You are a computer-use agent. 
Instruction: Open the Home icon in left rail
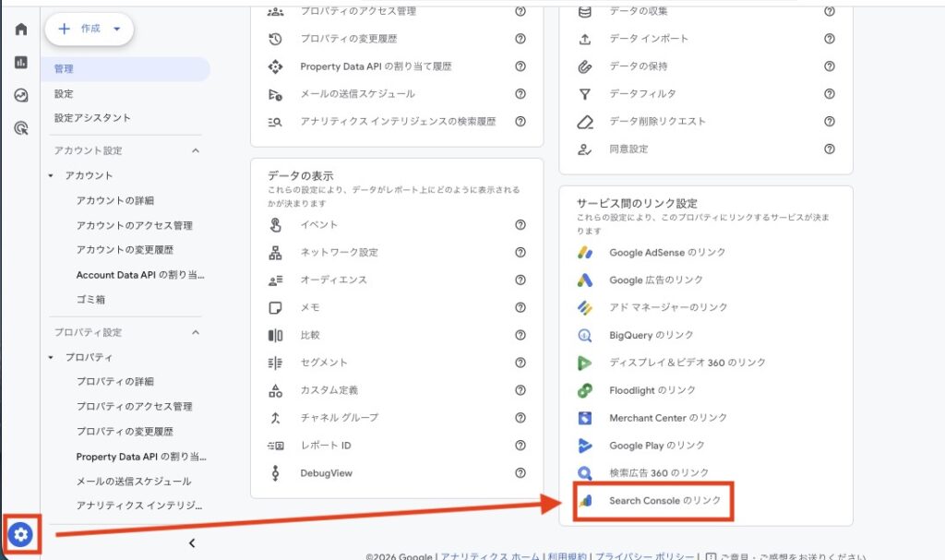coord(20,30)
